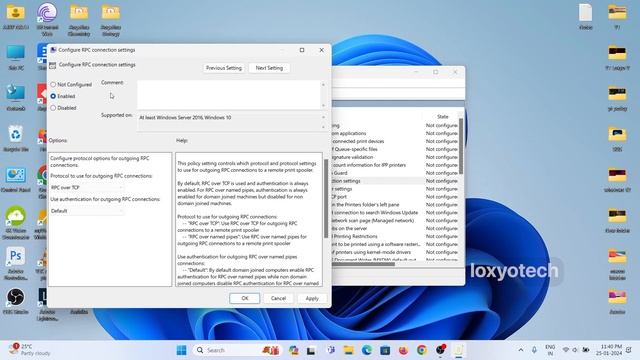Select the blank white file desktop icon
The height and width of the screenshot is (360, 640).
pos(585,16)
